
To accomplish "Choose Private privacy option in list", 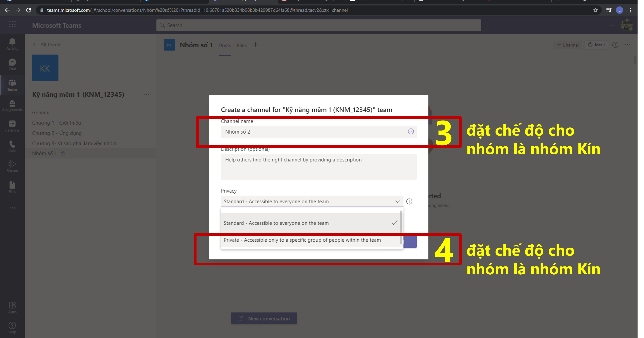I will [302, 240].
